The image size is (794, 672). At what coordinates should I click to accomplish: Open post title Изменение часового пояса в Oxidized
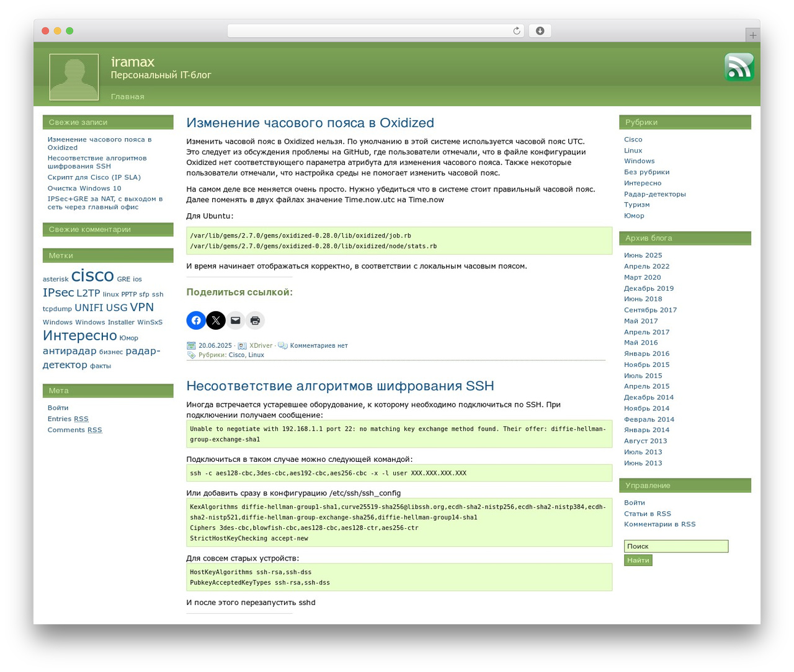[x=310, y=123]
